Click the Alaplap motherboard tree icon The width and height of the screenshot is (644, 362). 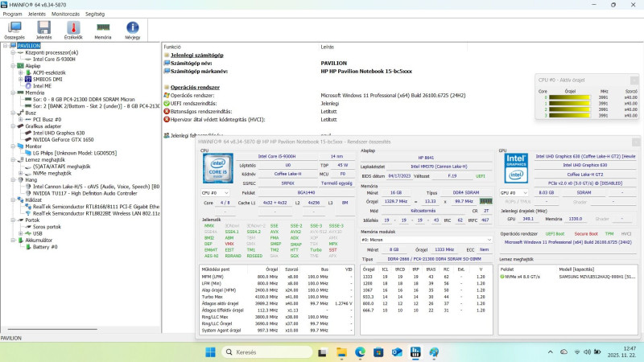pyautogui.click(x=21, y=66)
